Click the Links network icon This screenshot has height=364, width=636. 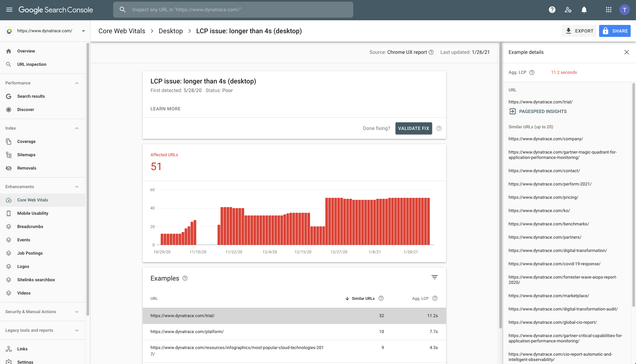(x=9, y=349)
